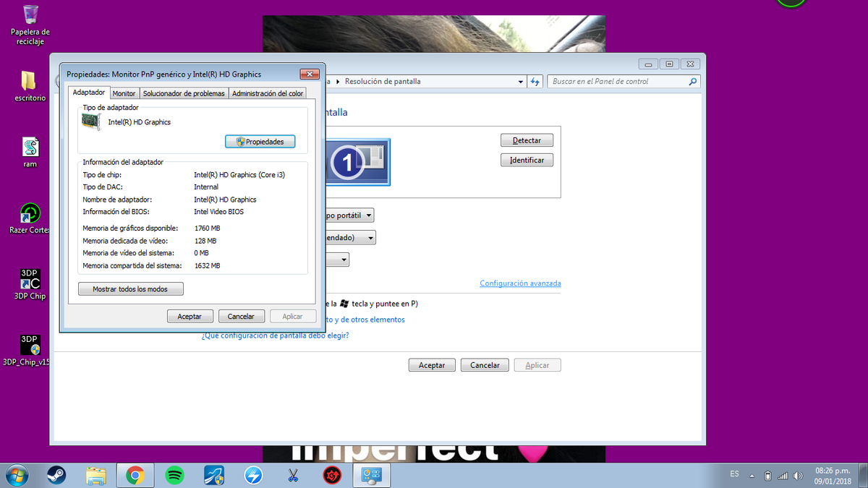Image resolution: width=868 pixels, height=488 pixels.
Task: Open the Papelera de reciclaje icon
Action: [x=30, y=25]
